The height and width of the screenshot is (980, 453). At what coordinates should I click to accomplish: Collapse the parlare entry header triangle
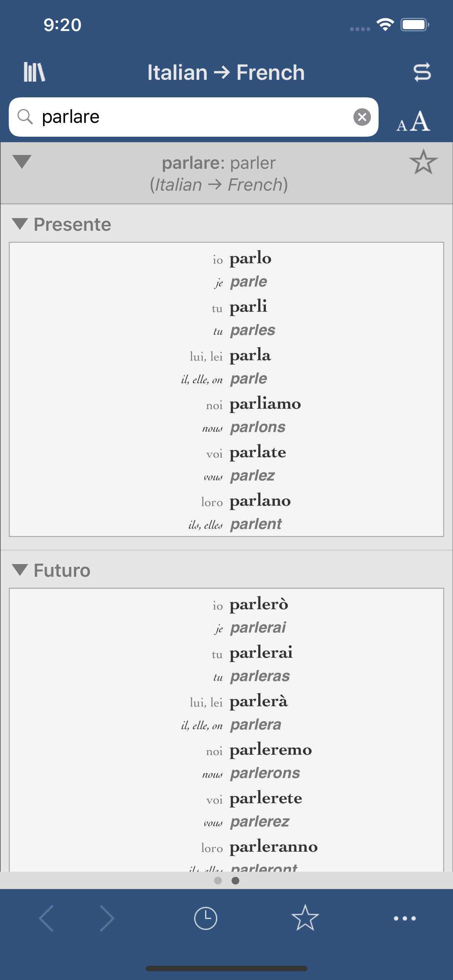point(22,161)
